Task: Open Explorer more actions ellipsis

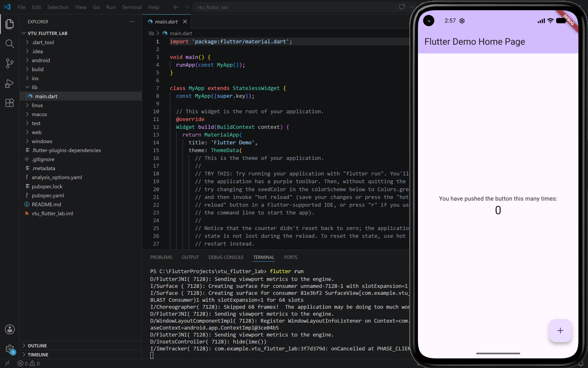Action: [132, 21]
